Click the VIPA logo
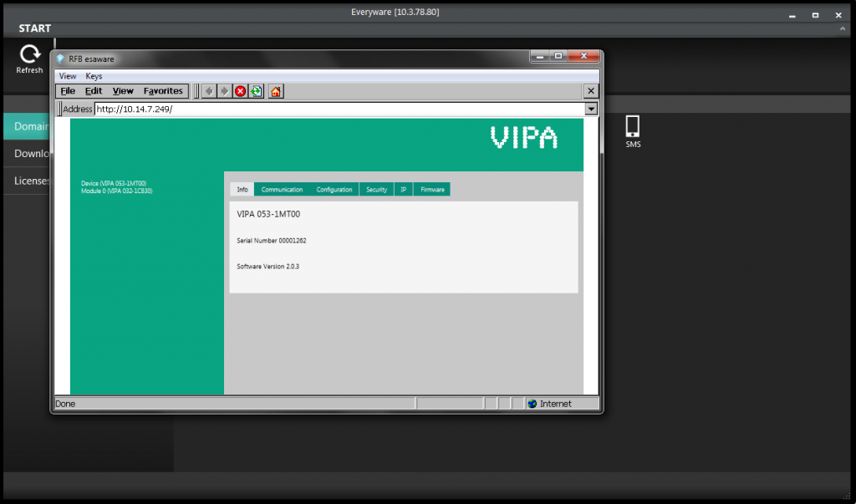Screen dimensions: 856x504 [524, 138]
